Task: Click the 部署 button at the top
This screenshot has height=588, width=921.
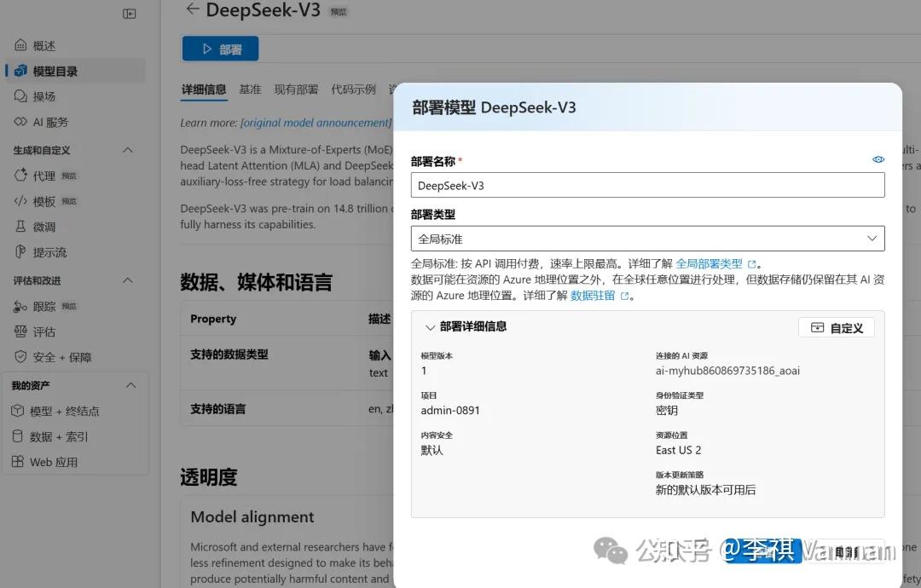Action: [x=220, y=49]
